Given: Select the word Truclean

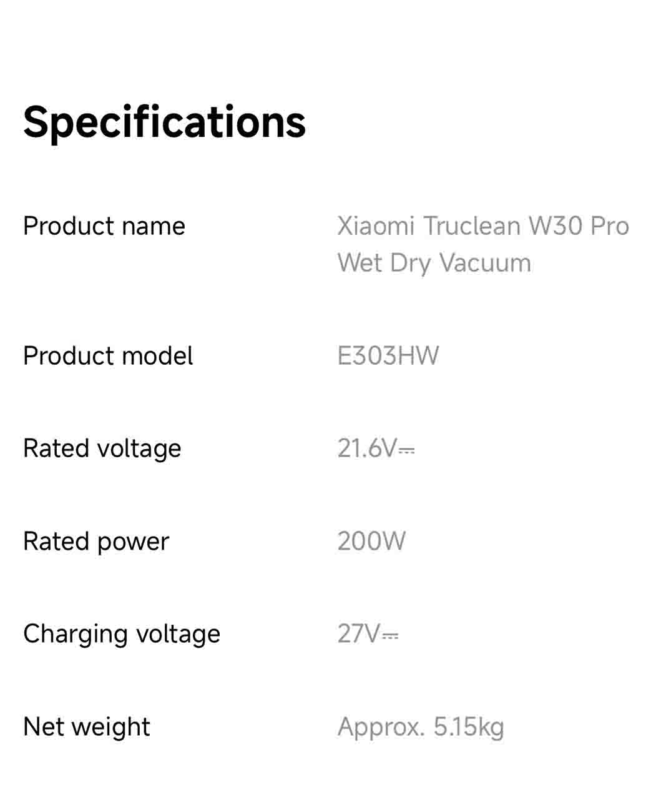Looking at the screenshot, I should 472,226.
